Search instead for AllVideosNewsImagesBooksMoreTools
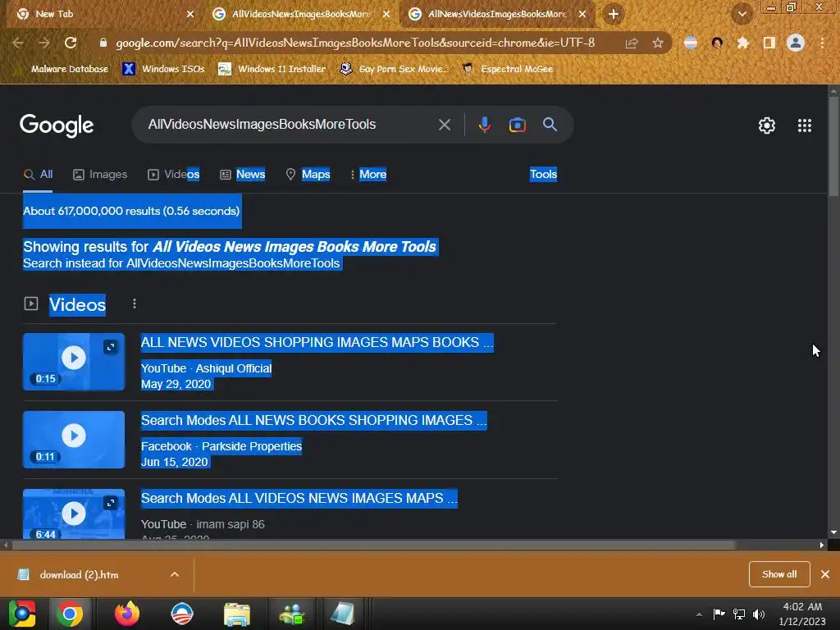The height and width of the screenshot is (630, 840). point(232,263)
